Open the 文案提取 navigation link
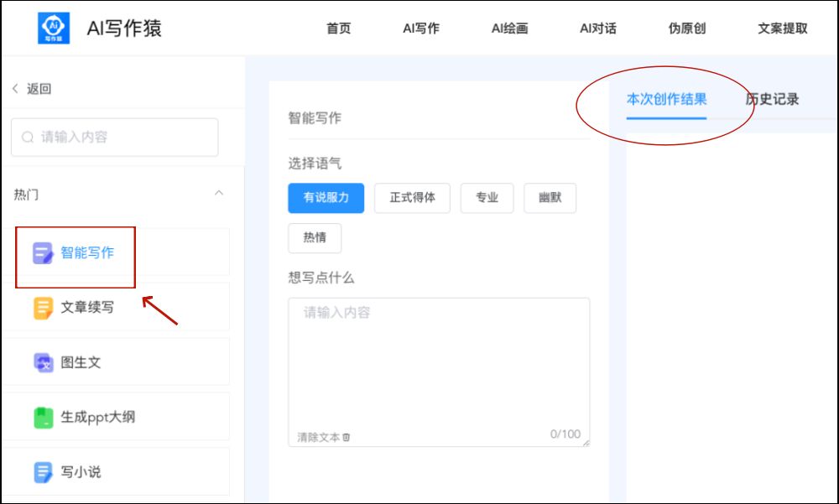Viewport: 839px width, 504px height. pos(782,29)
